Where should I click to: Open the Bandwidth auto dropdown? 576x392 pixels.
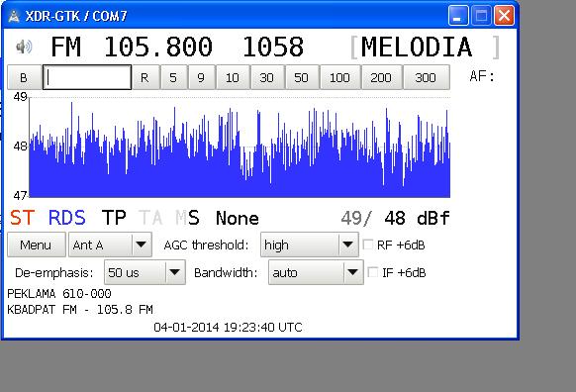click(x=316, y=272)
